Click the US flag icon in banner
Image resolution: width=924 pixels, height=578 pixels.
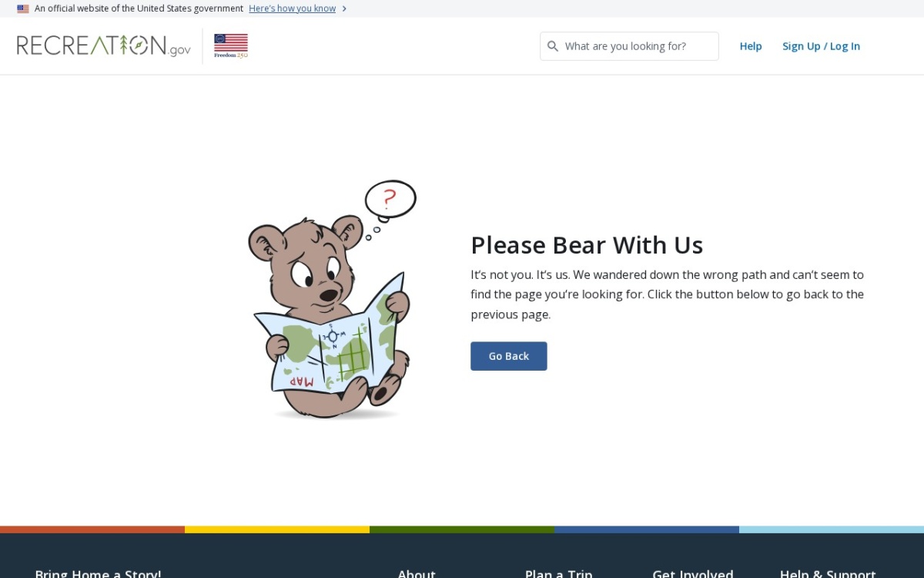[x=23, y=8]
